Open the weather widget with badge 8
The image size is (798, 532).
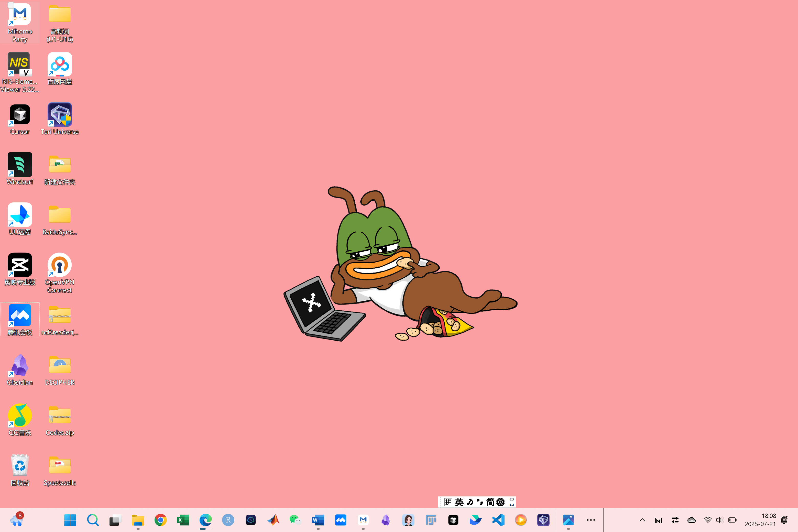click(x=17, y=520)
